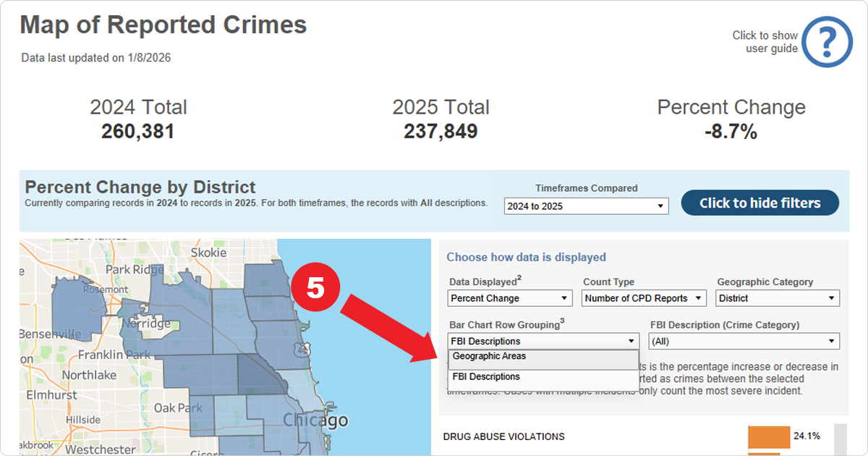Click the Percent Change value -8.7%

[x=731, y=132]
